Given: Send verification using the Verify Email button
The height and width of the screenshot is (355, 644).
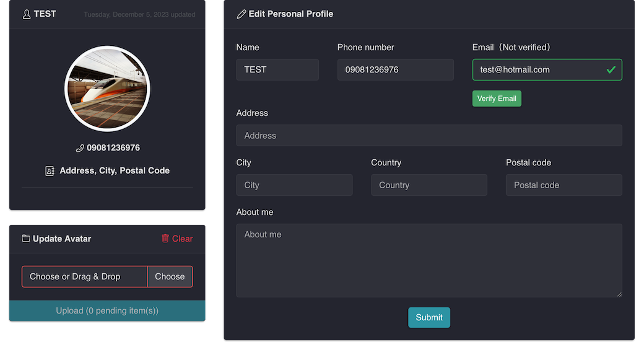Looking at the screenshot, I should [497, 99].
